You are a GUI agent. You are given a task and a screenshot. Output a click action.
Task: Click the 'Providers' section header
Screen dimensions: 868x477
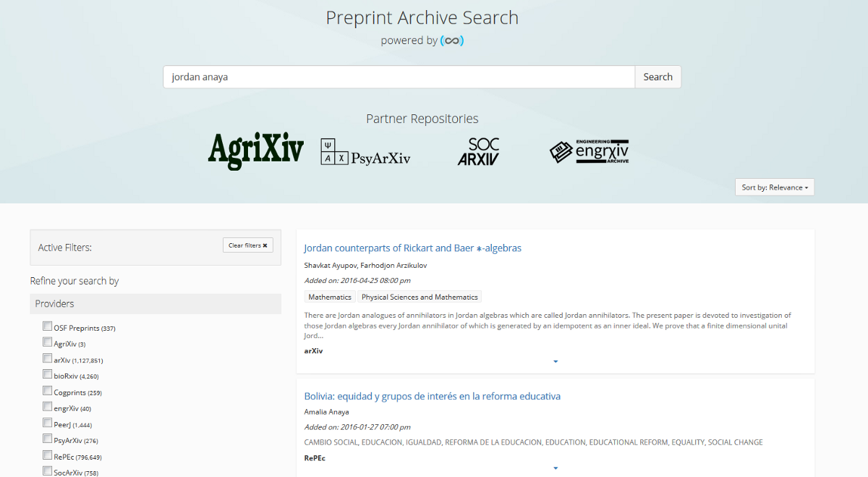pos(156,304)
